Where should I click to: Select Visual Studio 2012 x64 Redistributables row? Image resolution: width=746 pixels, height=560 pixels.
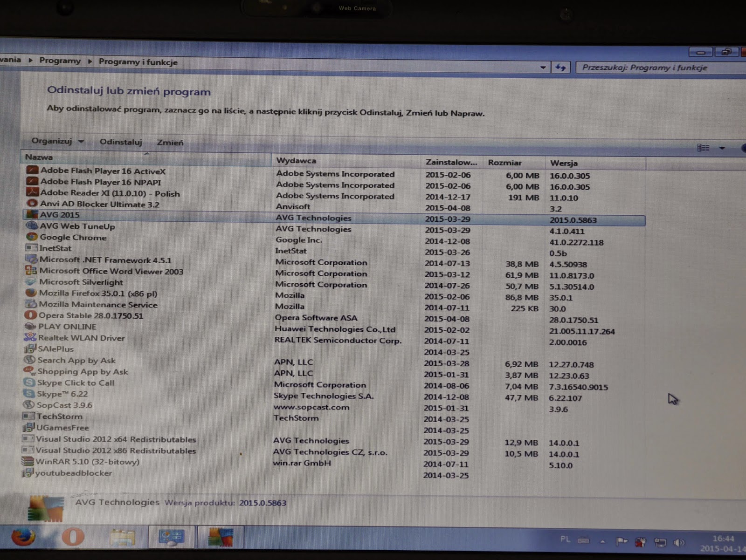334,440
